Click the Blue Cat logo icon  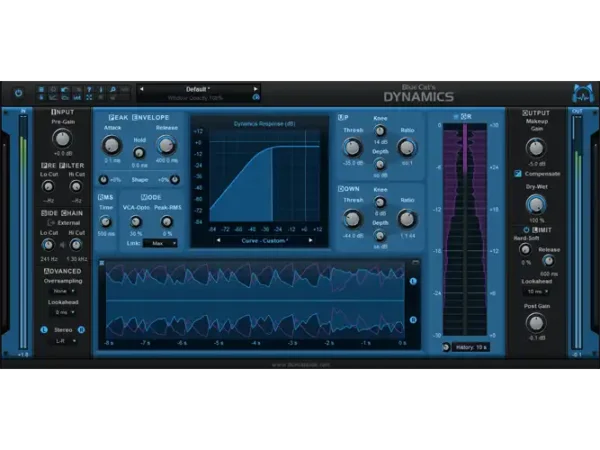583,94
